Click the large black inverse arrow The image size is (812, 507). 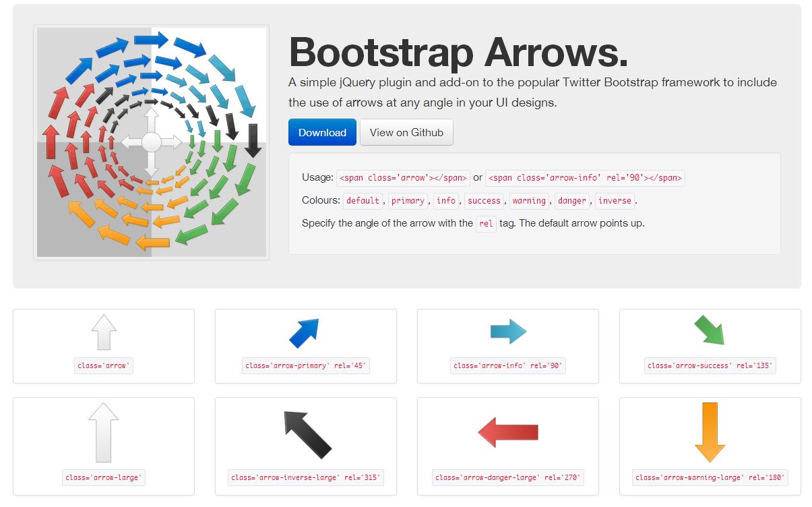pyautogui.click(x=307, y=434)
